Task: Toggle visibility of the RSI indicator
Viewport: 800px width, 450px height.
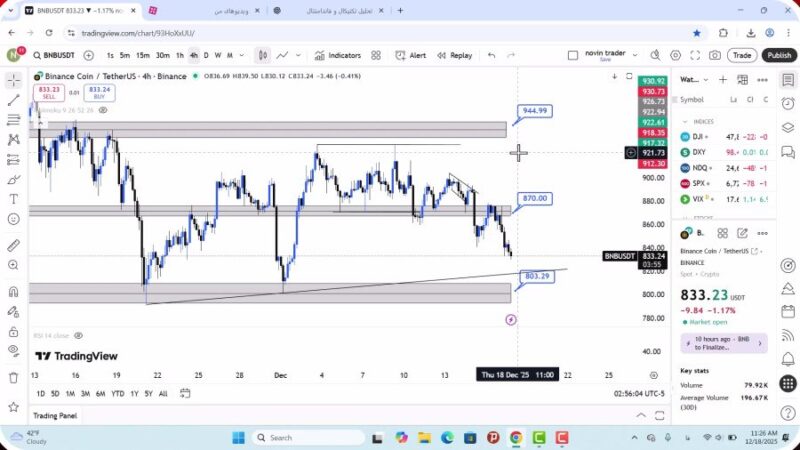Action: click(78, 336)
